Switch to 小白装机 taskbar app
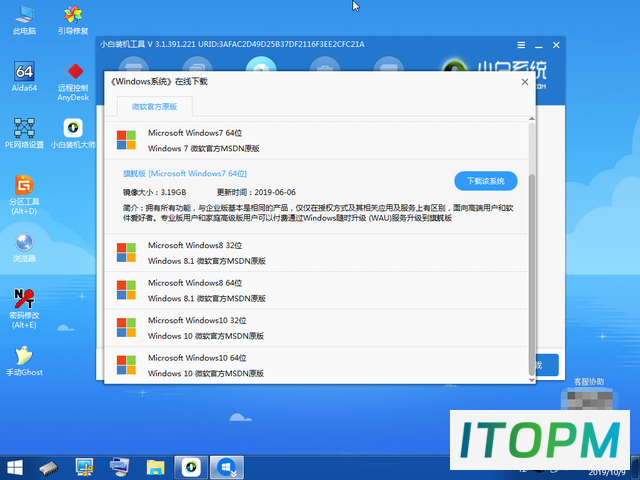Image resolution: width=640 pixels, height=480 pixels. tap(191, 467)
